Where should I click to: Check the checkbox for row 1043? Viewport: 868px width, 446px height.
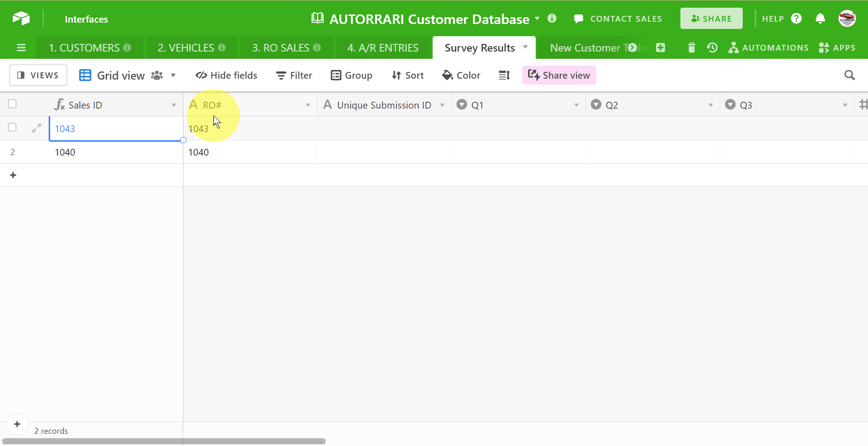[x=12, y=127]
